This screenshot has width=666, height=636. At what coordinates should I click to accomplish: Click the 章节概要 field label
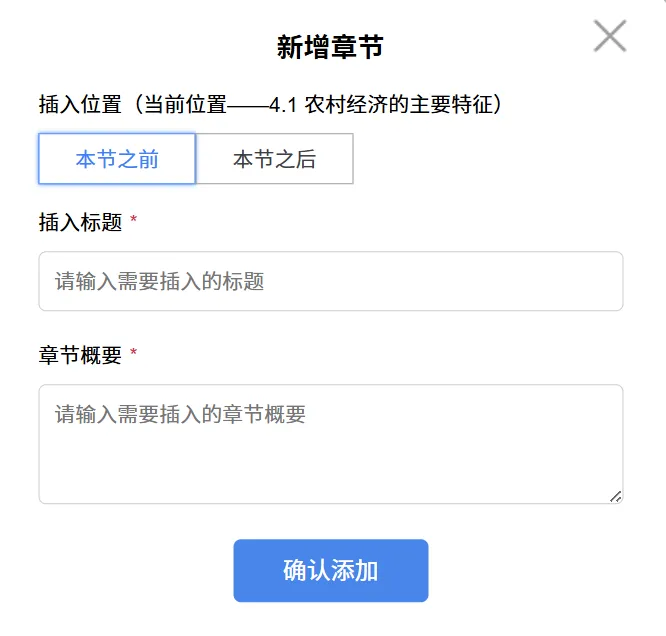pyautogui.click(x=80, y=355)
